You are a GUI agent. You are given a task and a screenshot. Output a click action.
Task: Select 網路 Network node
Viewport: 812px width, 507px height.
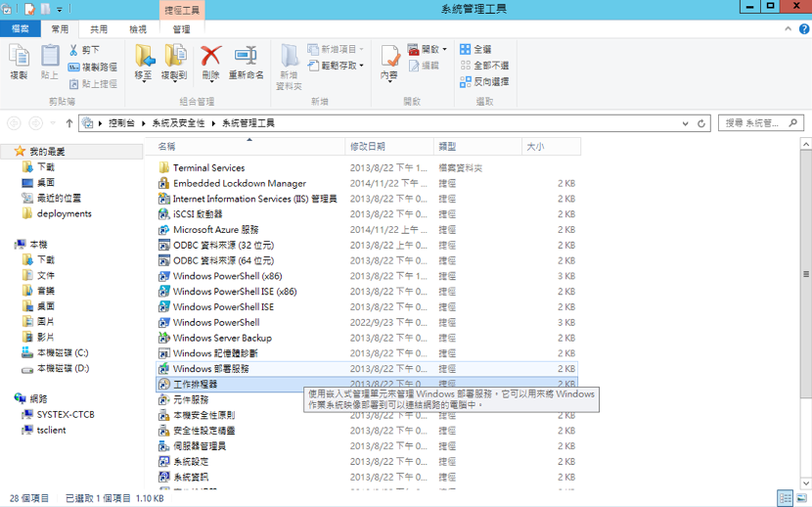point(31,398)
